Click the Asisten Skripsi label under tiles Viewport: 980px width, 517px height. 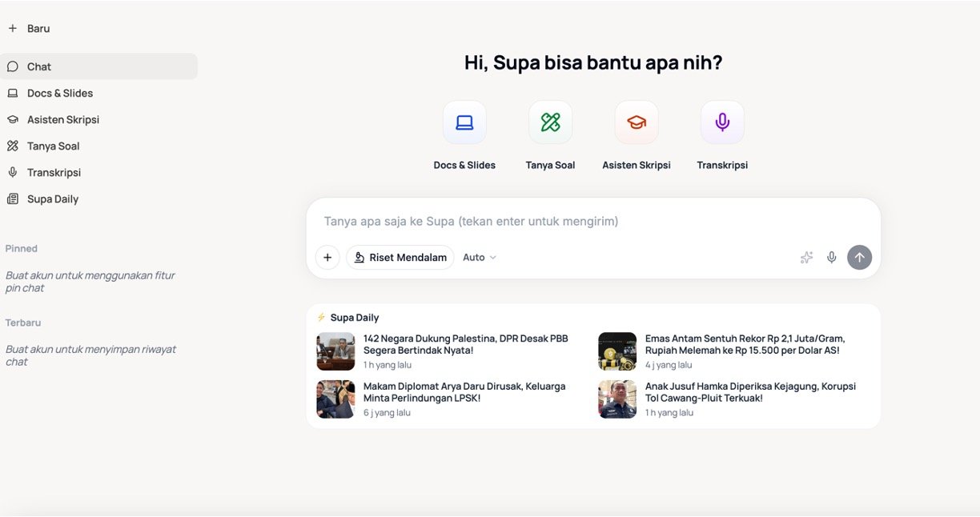pyautogui.click(x=637, y=165)
